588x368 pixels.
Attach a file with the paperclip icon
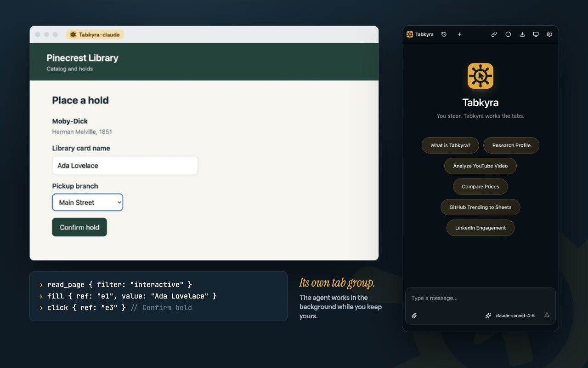[x=414, y=316]
